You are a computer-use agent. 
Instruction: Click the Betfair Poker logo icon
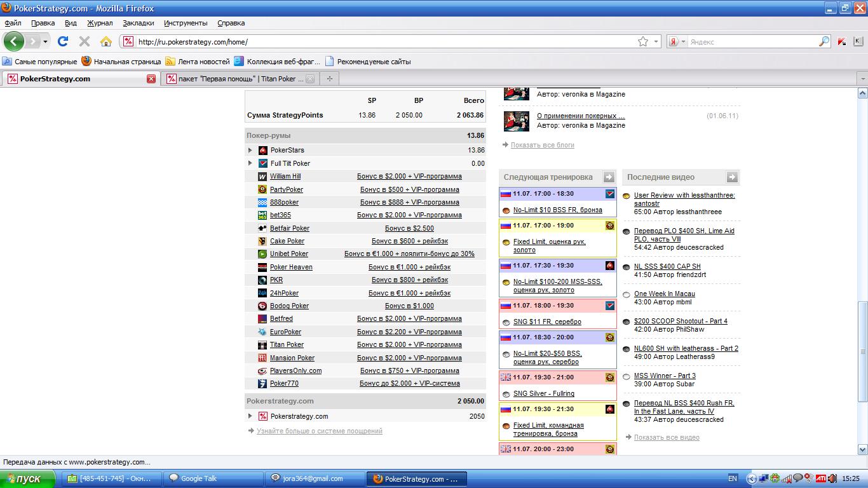click(x=262, y=228)
